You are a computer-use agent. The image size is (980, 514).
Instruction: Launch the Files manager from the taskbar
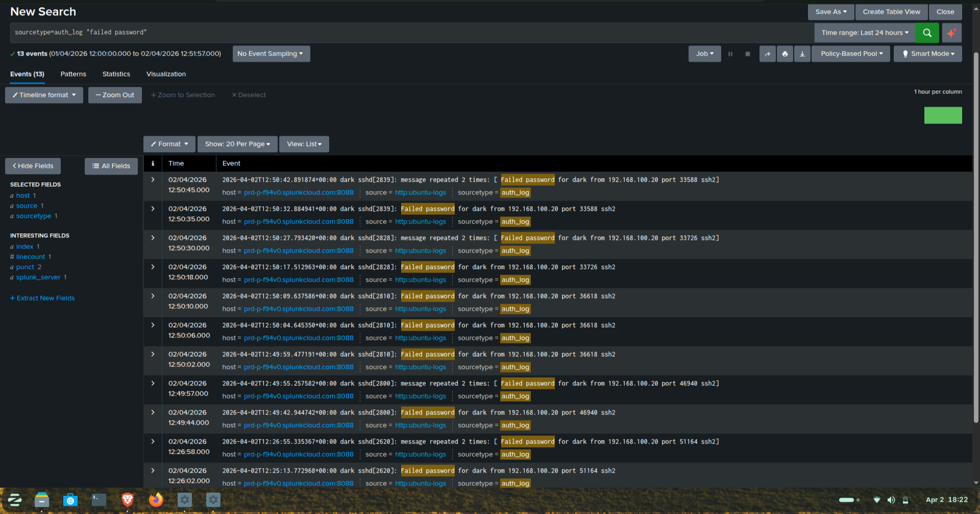coord(42,500)
